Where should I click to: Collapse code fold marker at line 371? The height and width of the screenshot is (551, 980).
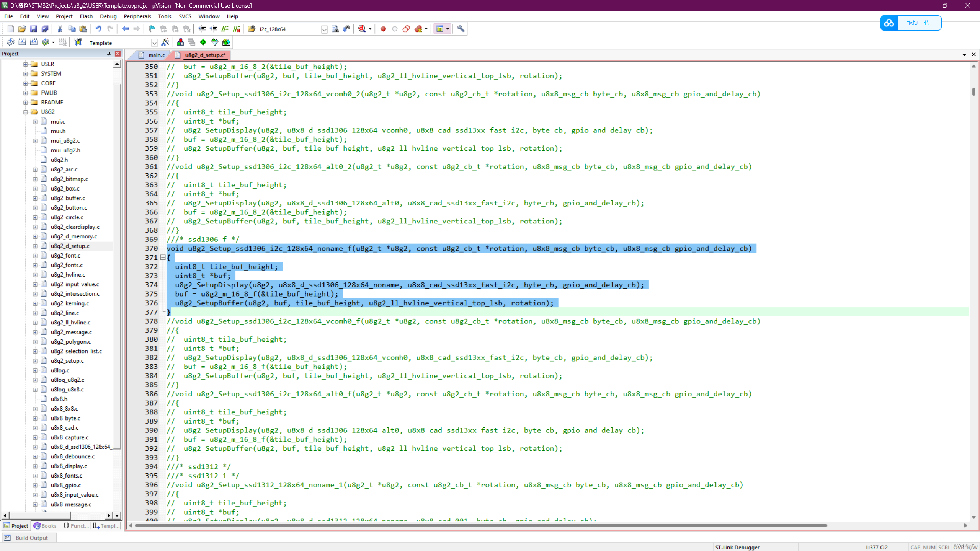[163, 258]
